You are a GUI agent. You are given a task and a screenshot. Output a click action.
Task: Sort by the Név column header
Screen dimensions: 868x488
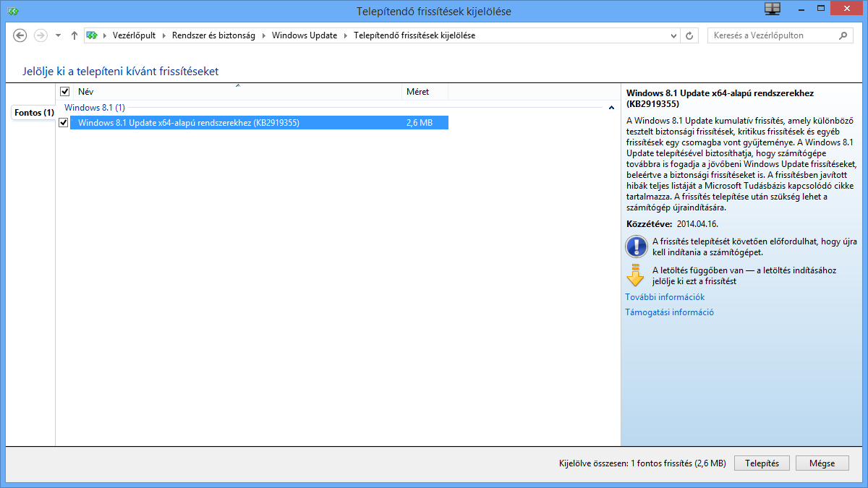(x=237, y=92)
